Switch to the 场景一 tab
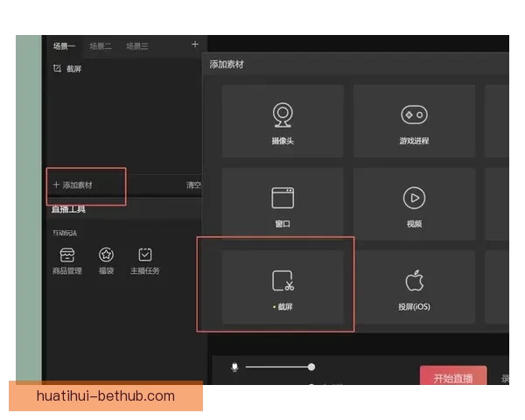This screenshot has width=525, height=420. (x=64, y=46)
